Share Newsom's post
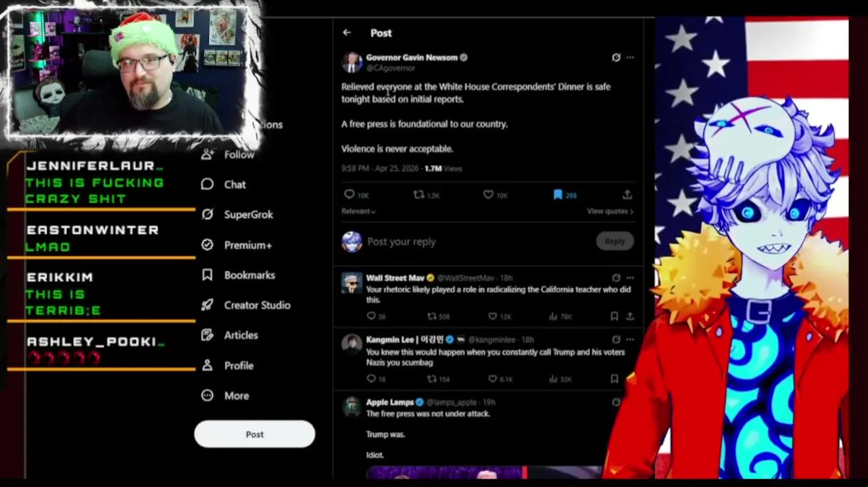This screenshot has width=868, height=487. point(627,195)
